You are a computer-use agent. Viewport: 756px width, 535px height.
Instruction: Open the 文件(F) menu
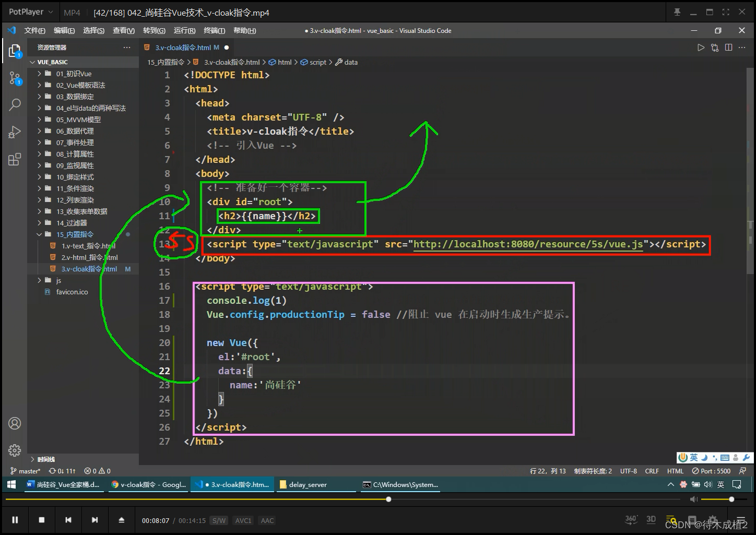34,30
